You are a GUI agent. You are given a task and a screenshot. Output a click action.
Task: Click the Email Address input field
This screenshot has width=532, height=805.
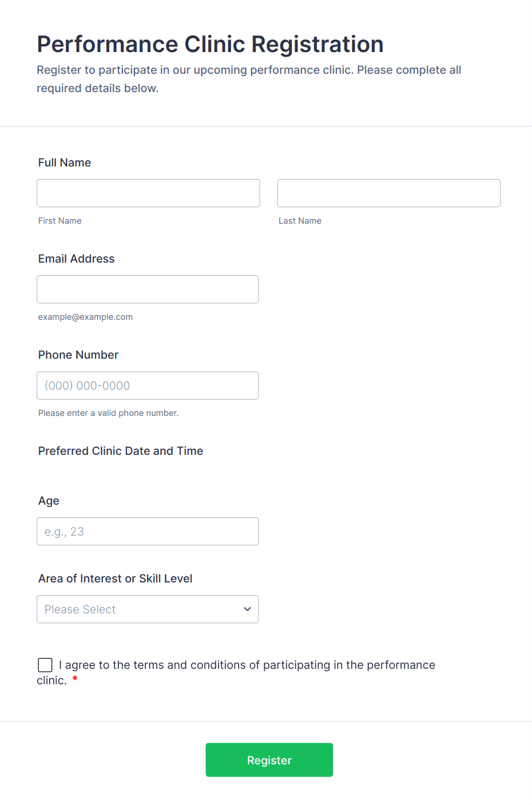148,290
